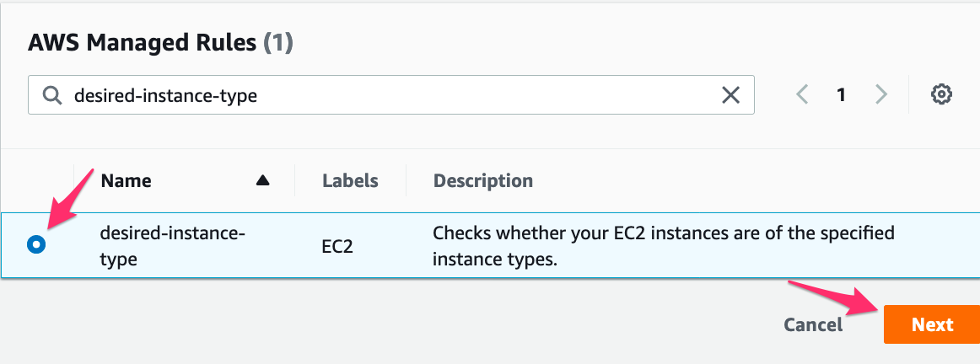Go to the previous page arrow

click(x=802, y=95)
